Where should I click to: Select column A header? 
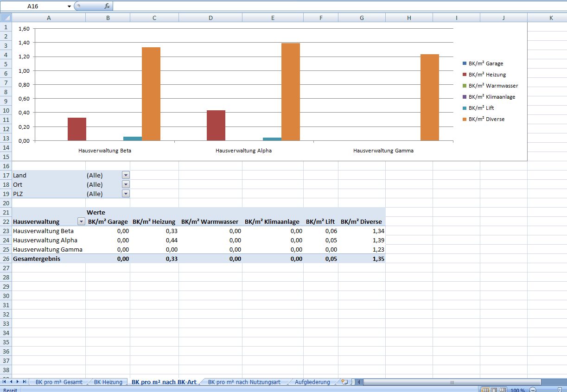(x=49, y=18)
